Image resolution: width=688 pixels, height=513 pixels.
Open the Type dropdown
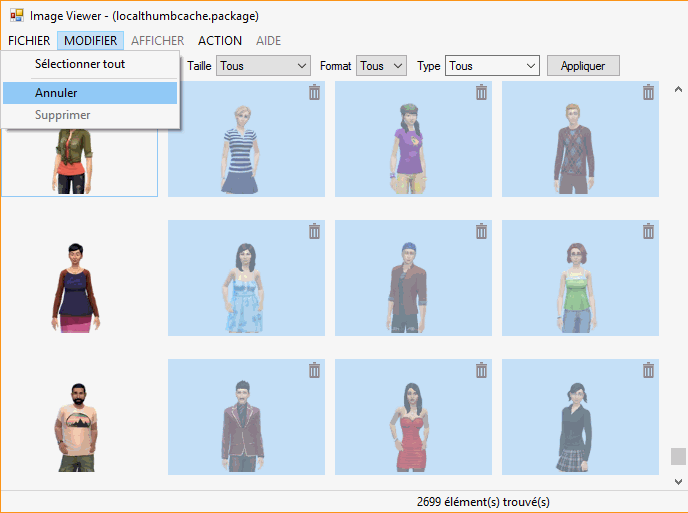pyautogui.click(x=492, y=66)
